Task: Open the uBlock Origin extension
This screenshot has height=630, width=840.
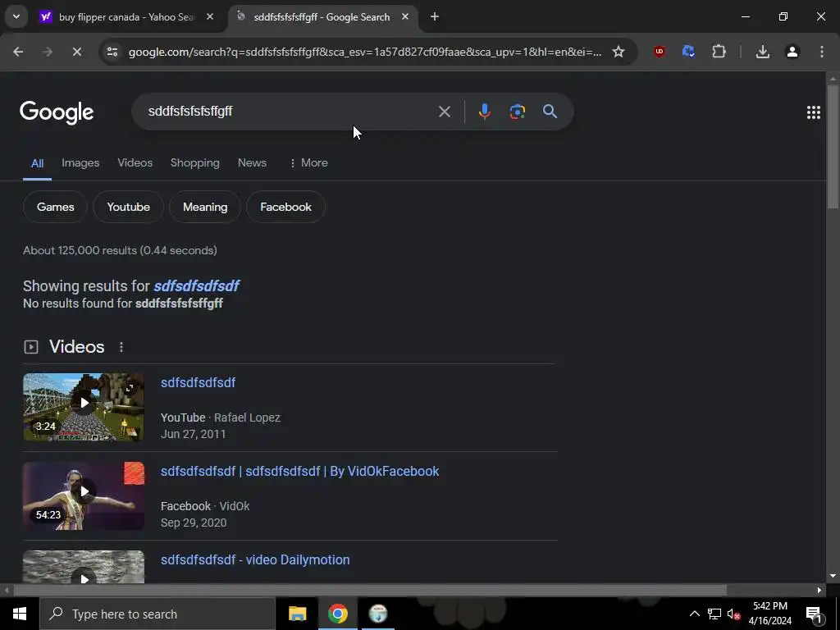Action: [659, 52]
